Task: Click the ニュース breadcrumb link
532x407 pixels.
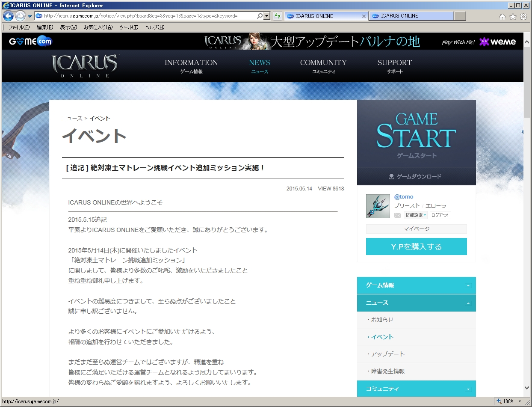Action: click(72, 119)
